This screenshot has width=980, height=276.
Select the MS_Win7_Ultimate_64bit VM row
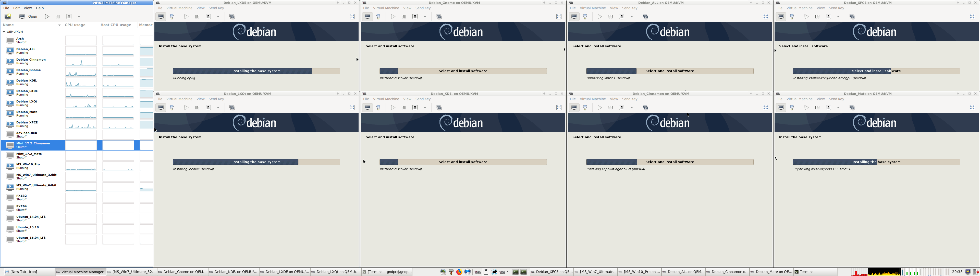[77, 187]
